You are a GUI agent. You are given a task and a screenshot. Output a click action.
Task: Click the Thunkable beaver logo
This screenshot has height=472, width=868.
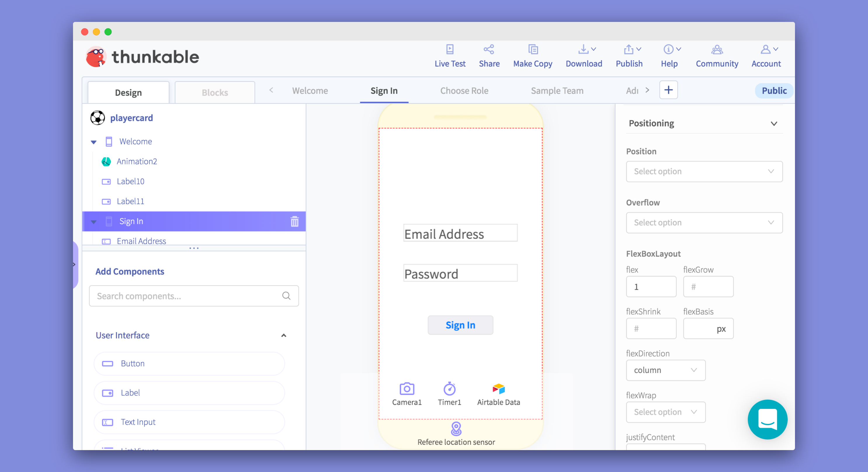click(x=96, y=57)
